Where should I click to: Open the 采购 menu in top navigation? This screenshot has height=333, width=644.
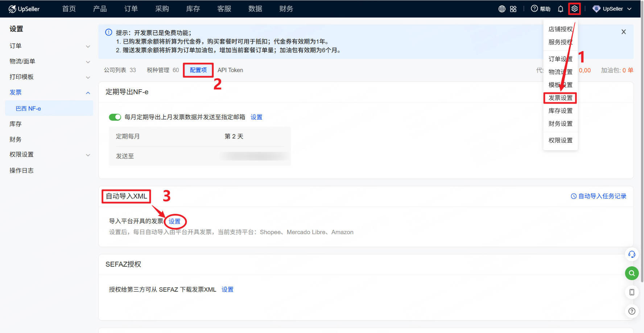[x=162, y=9]
